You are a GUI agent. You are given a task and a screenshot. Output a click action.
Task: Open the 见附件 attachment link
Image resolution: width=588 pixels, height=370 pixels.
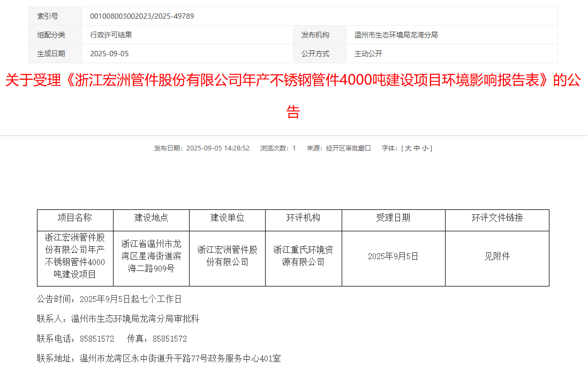pyautogui.click(x=496, y=256)
